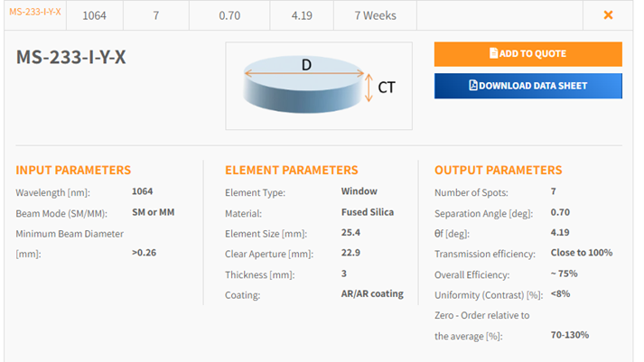Viewport: 644px width, 362px height.
Task: Click the CT thickness label in the diagram
Action: (x=387, y=88)
